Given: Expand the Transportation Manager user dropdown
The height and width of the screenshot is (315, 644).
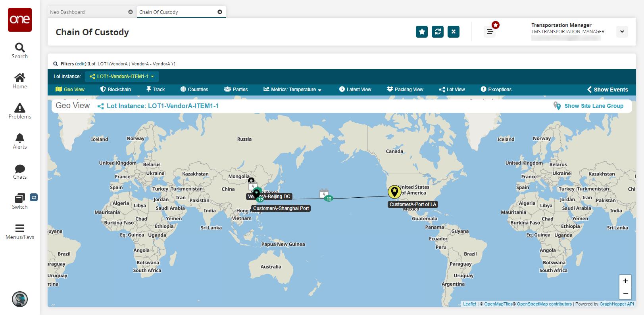Looking at the screenshot, I should [x=622, y=32].
